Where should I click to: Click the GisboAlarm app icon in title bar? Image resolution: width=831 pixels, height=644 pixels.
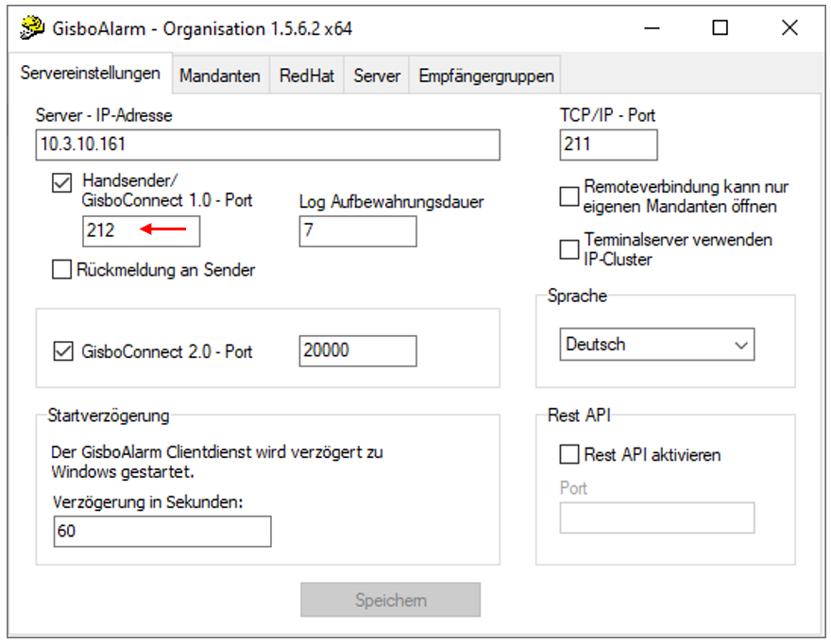tap(32, 27)
